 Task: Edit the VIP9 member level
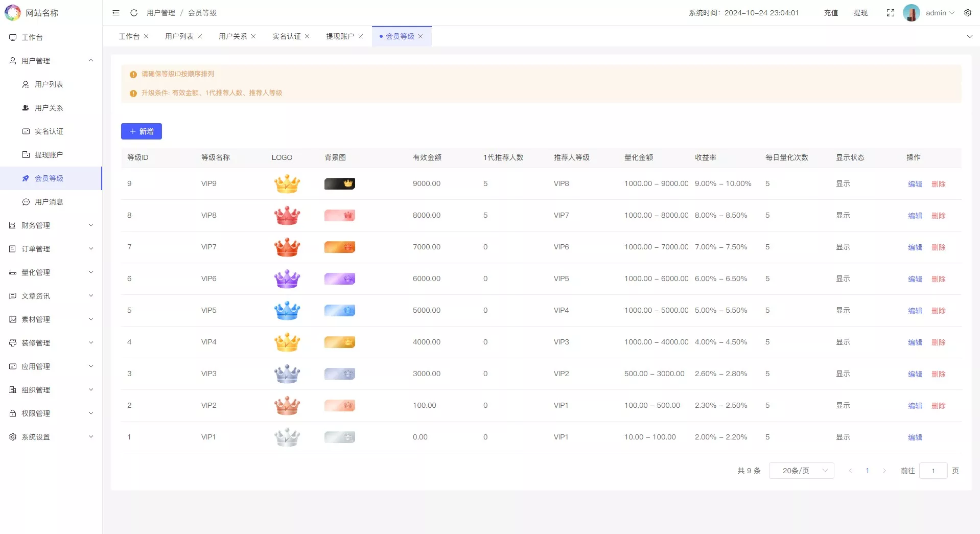pyautogui.click(x=914, y=183)
